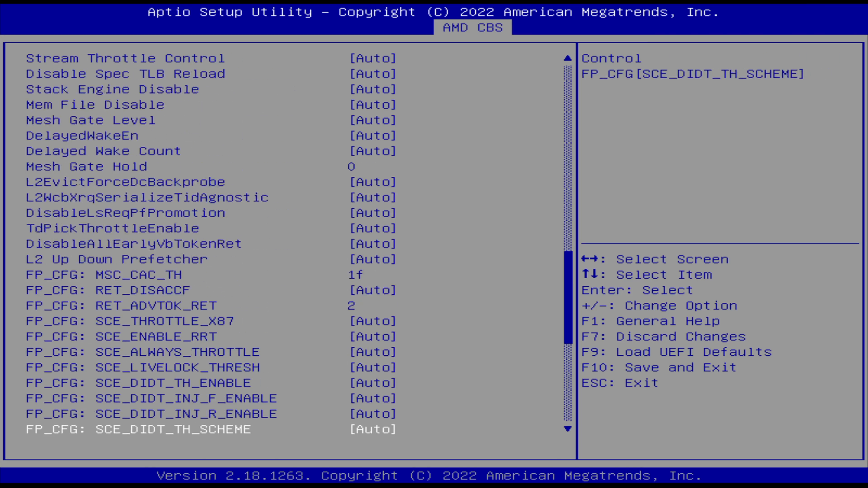This screenshot has width=868, height=488.
Task: Open Mem File Disable [Auto] value
Action: coord(373,105)
